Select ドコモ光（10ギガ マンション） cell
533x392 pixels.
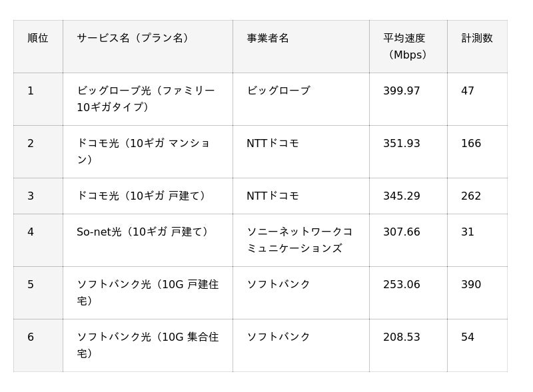pyautogui.click(x=148, y=152)
